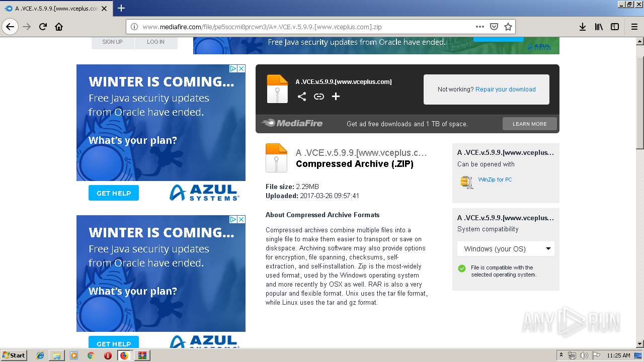Click the volume icon in system tray

click(x=584, y=355)
